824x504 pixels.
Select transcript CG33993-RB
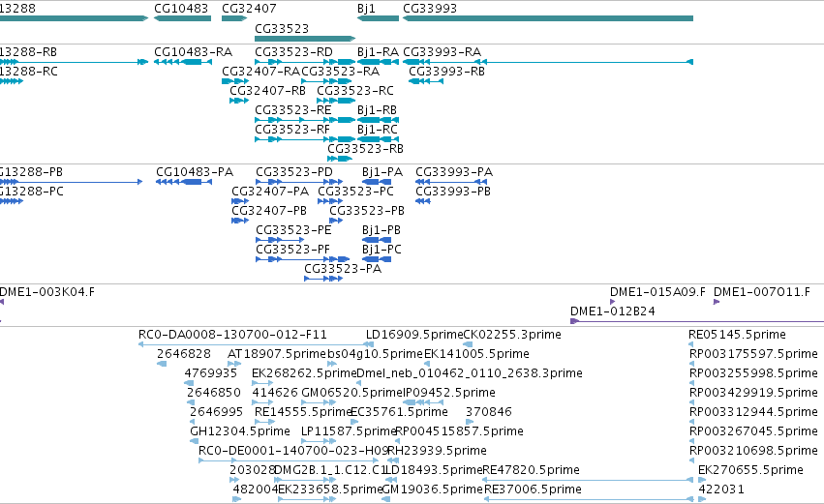[x=426, y=81]
